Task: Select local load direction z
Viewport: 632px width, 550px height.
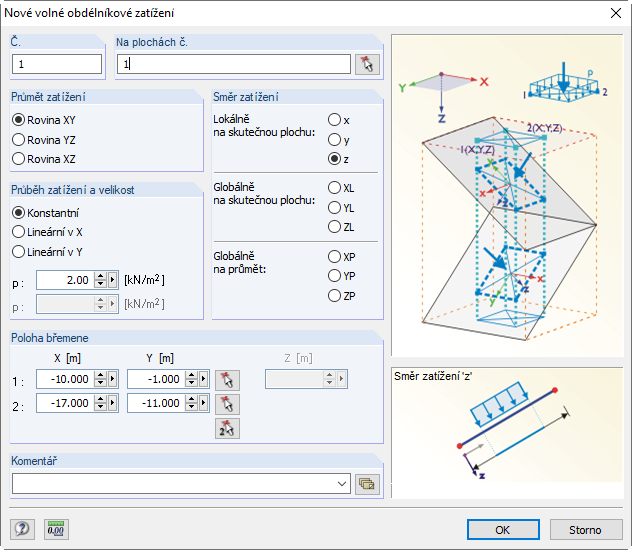Action: pyautogui.click(x=339, y=159)
